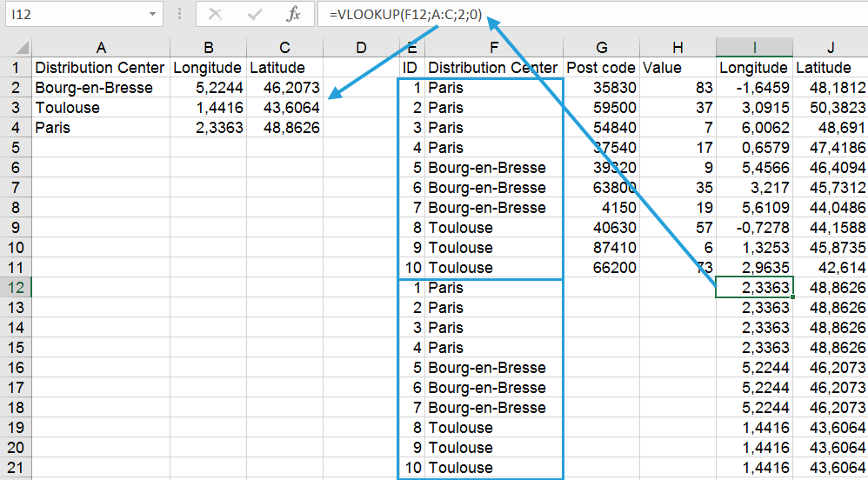Select column G header
This screenshot has height=480, width=868.
pyautogui.click(x=601, y=48)
